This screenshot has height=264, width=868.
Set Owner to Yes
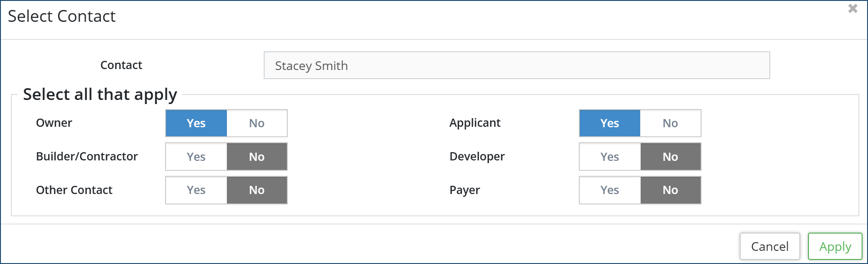(196, 123)
